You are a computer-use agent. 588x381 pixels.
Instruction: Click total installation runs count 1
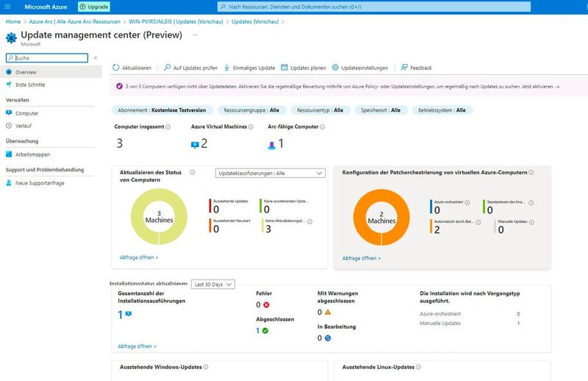(120, 315)
